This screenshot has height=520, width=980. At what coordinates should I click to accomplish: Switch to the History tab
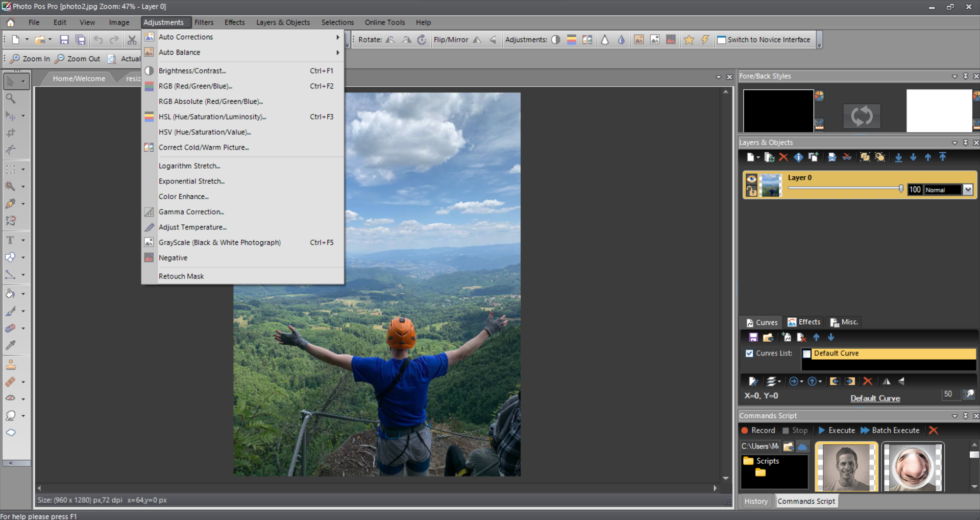[755, 502]
